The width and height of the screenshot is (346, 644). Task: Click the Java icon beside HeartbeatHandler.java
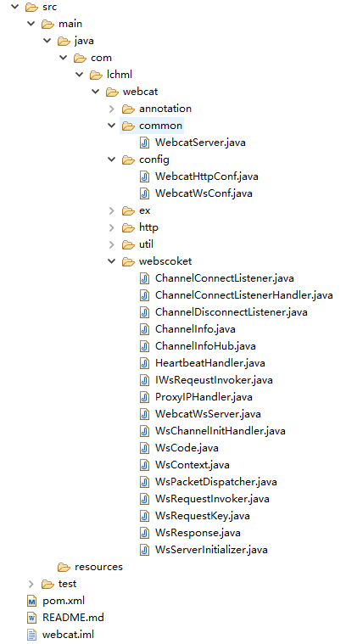click(x=144, y=363)
